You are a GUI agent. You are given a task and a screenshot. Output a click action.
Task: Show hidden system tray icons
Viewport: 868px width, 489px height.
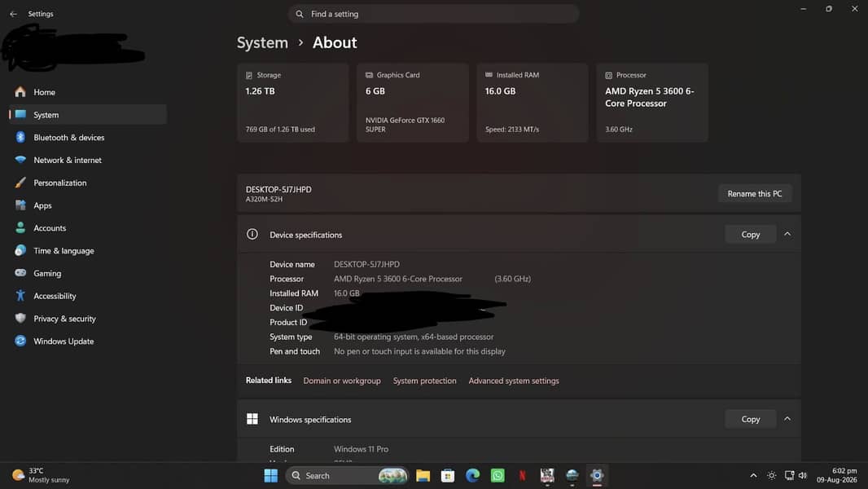[x=753, y=476]
